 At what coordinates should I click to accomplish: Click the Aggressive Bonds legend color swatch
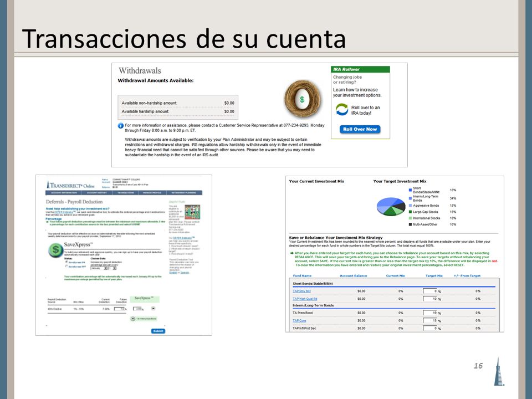tap(410, 206)
